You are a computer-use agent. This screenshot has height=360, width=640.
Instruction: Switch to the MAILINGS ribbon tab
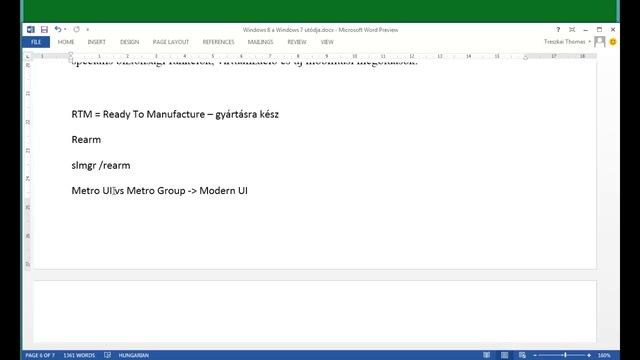click(x=260, y=42)
